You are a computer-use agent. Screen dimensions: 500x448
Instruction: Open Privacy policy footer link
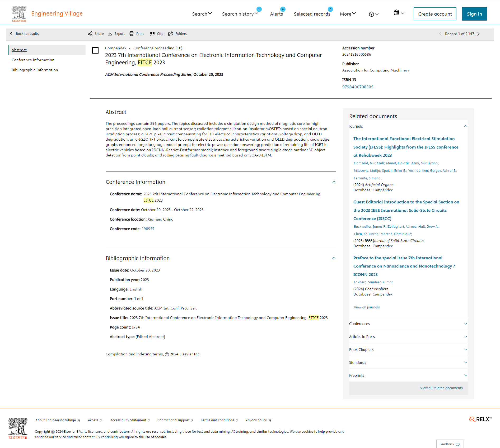(258, 420)
